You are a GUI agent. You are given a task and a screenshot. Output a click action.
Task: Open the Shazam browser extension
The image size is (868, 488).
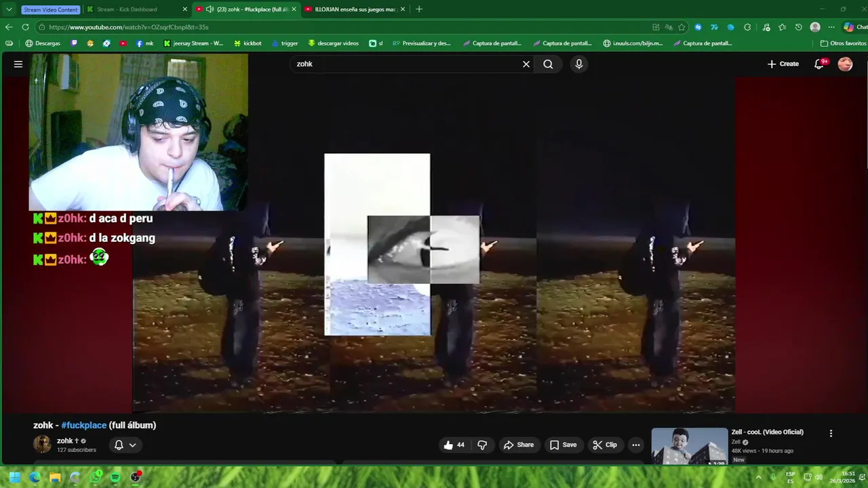point(698,27)
